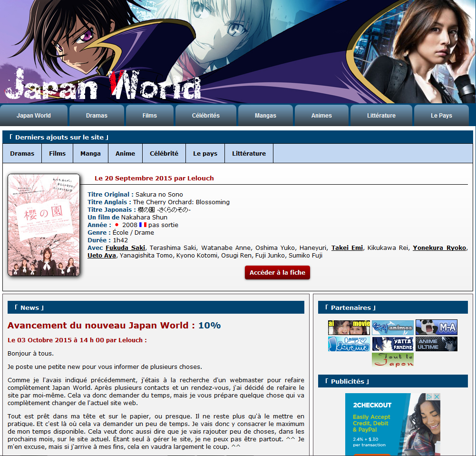Open the Fukuda Saki cast link
The image size is (476, 456).
point(126,248)
